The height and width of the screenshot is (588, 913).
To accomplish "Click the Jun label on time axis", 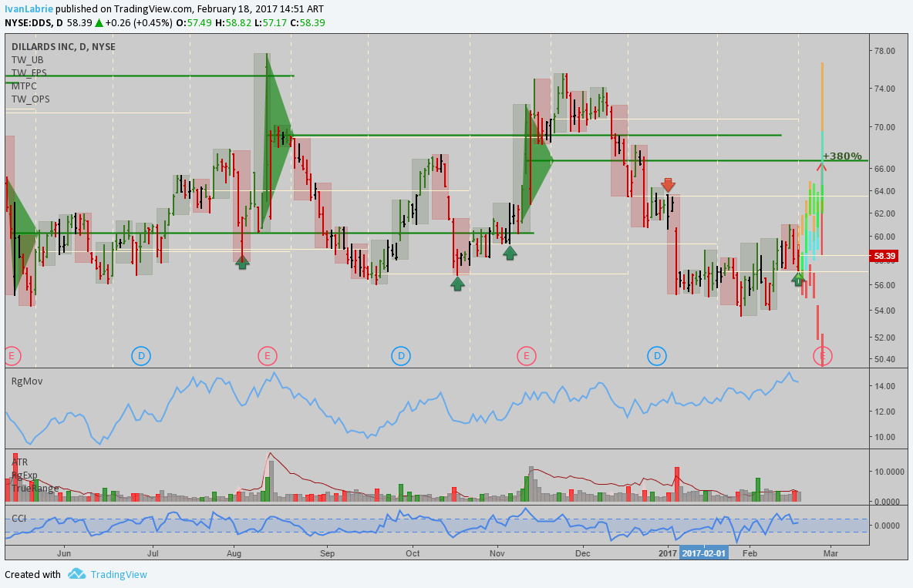I will 64,553.
